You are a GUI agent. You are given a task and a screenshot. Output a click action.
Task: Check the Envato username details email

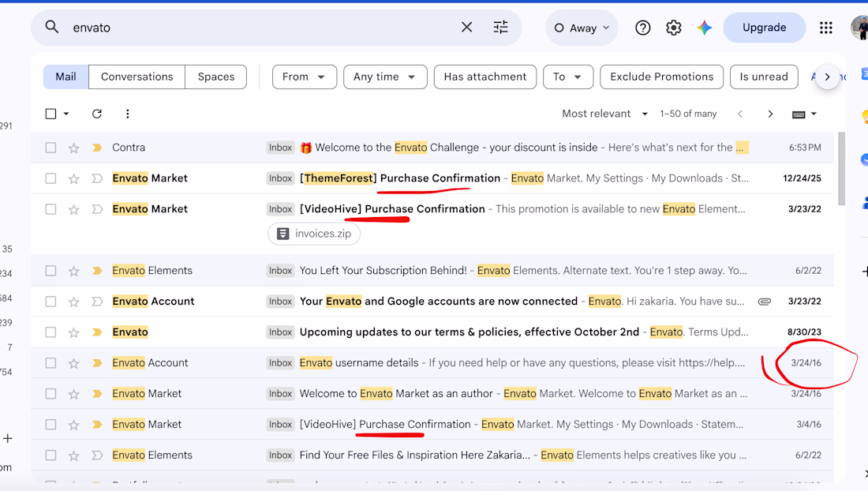[51, 363]
